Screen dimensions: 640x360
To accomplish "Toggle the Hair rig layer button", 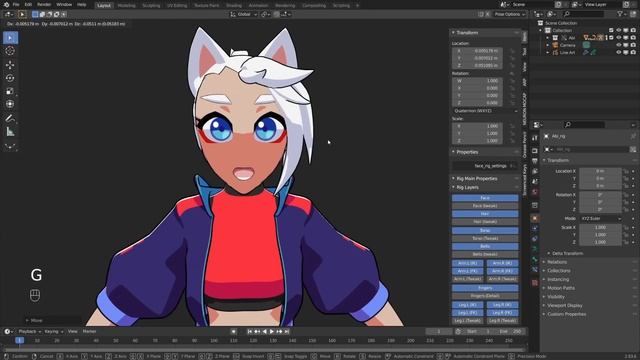I will click(x=485, y=214).
